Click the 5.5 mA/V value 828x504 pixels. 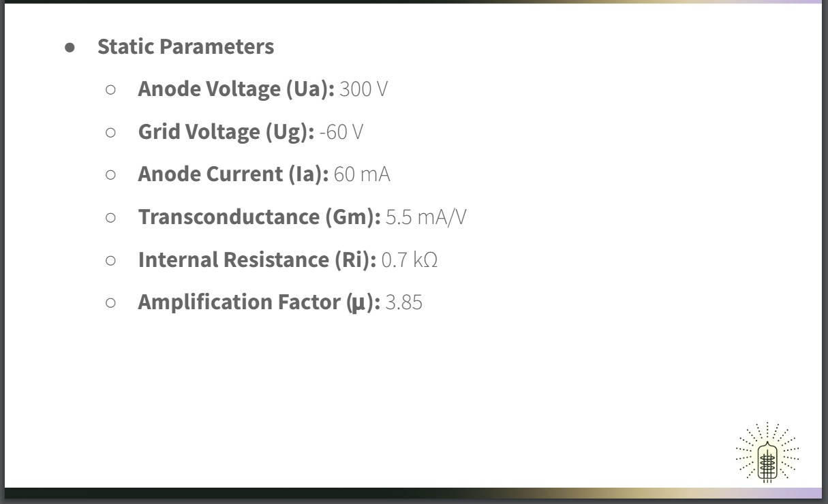(x=426, y=217)
